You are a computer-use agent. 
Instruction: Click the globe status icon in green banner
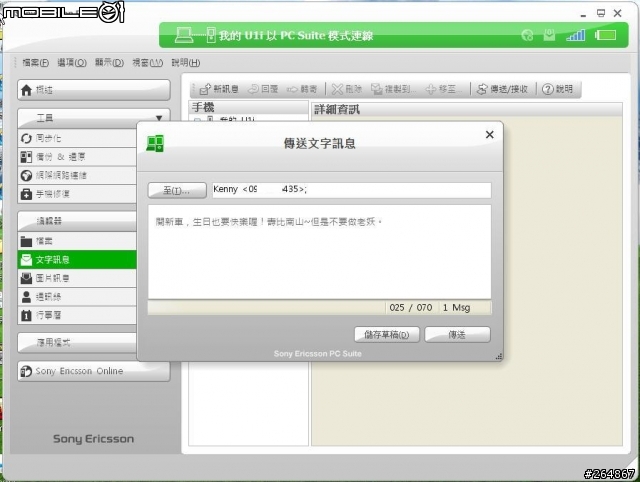527,35
